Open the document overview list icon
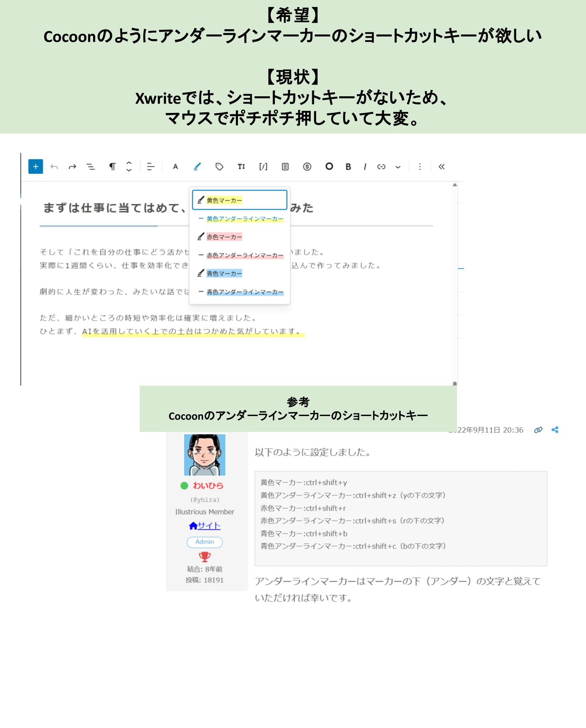The width and height of the screenshot is (586, 728). 91,167
